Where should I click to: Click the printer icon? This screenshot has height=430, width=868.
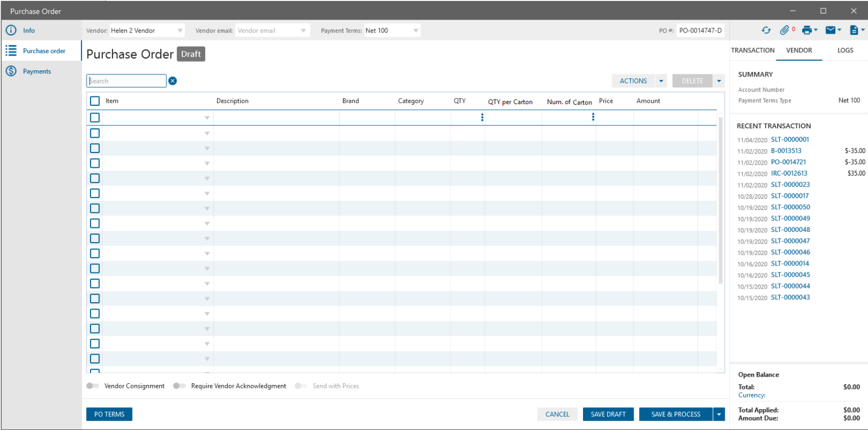(807, 30)
